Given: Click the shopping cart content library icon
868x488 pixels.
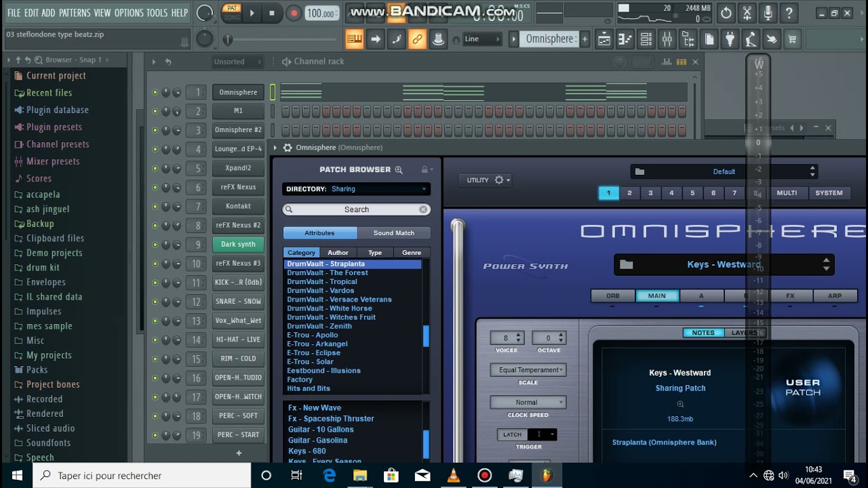Looking at the screenshot, I should tap(792, 39).
